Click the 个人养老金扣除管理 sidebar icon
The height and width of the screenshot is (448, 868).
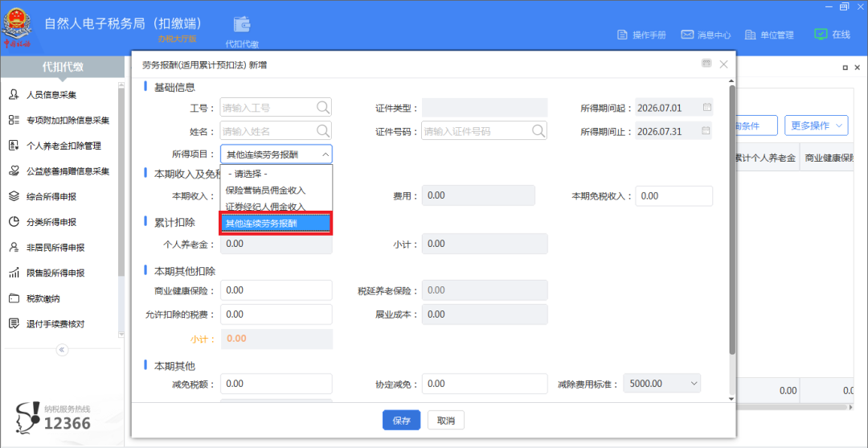tap(14, 146)
